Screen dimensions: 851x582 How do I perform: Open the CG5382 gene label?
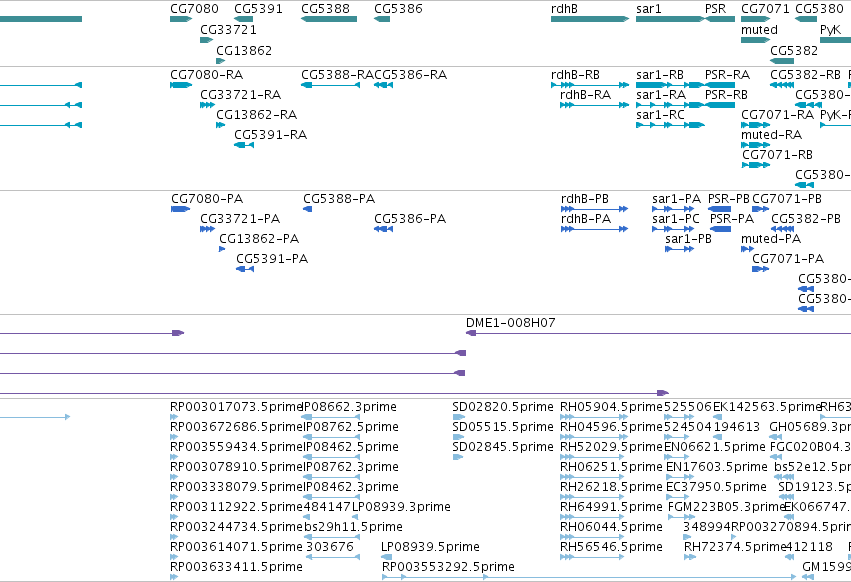(x=794, y=51)
